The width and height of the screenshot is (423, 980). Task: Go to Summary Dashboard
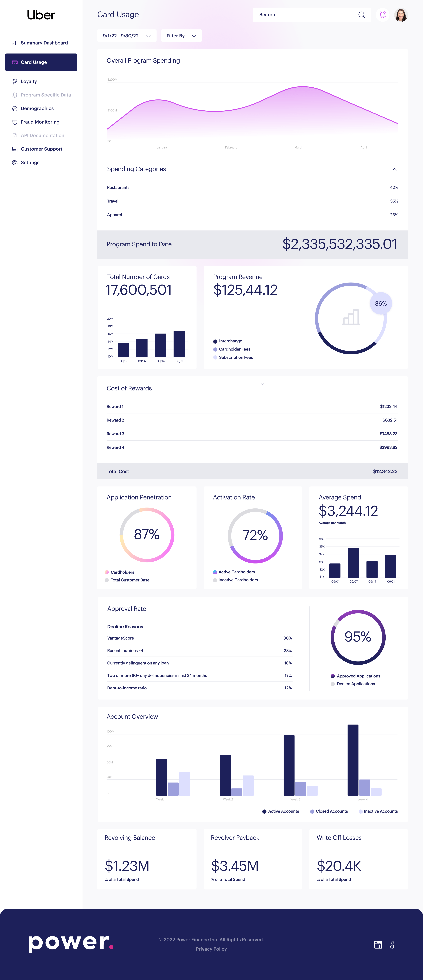(41, 43)
